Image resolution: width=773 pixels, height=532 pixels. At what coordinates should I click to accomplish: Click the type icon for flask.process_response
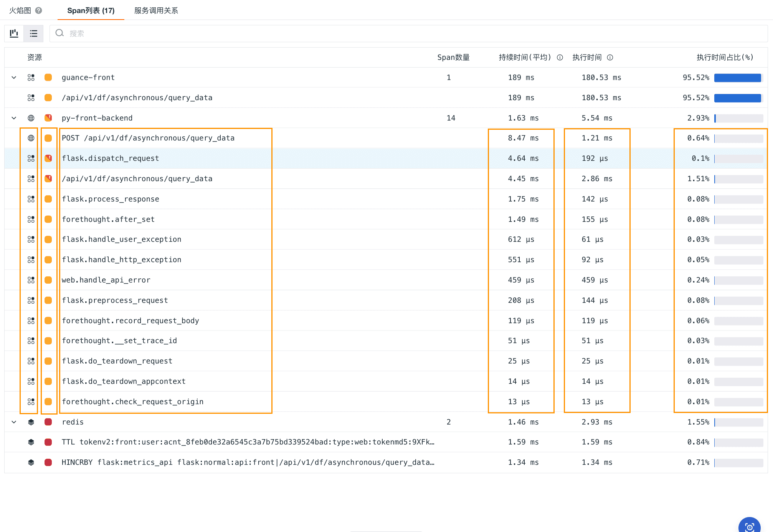(x=31, y=199)
